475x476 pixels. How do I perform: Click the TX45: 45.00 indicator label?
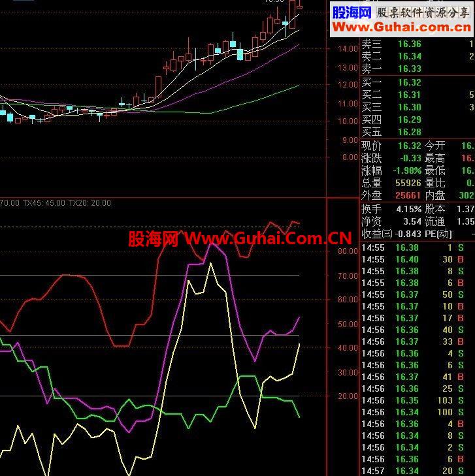click(x=44, y=203)
